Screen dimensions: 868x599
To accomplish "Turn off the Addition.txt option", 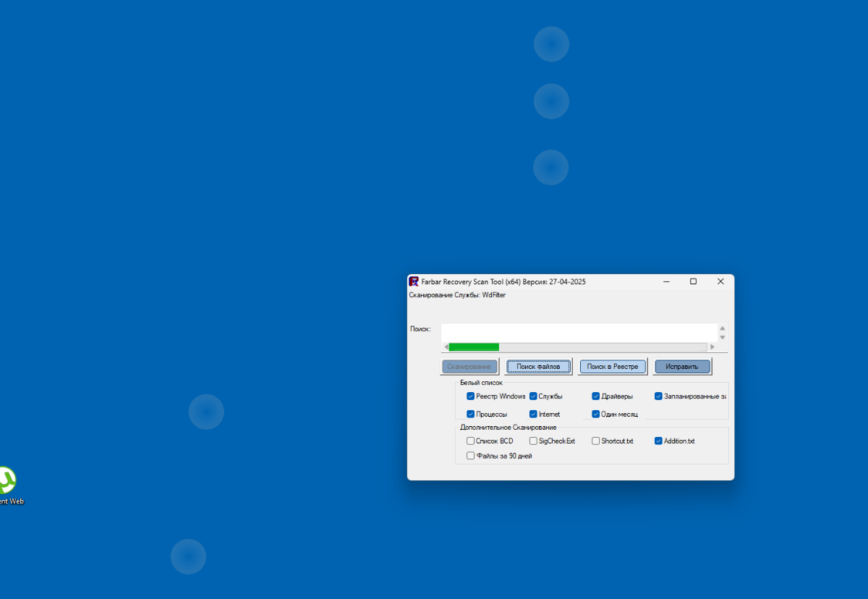I will tap(658, 441).
